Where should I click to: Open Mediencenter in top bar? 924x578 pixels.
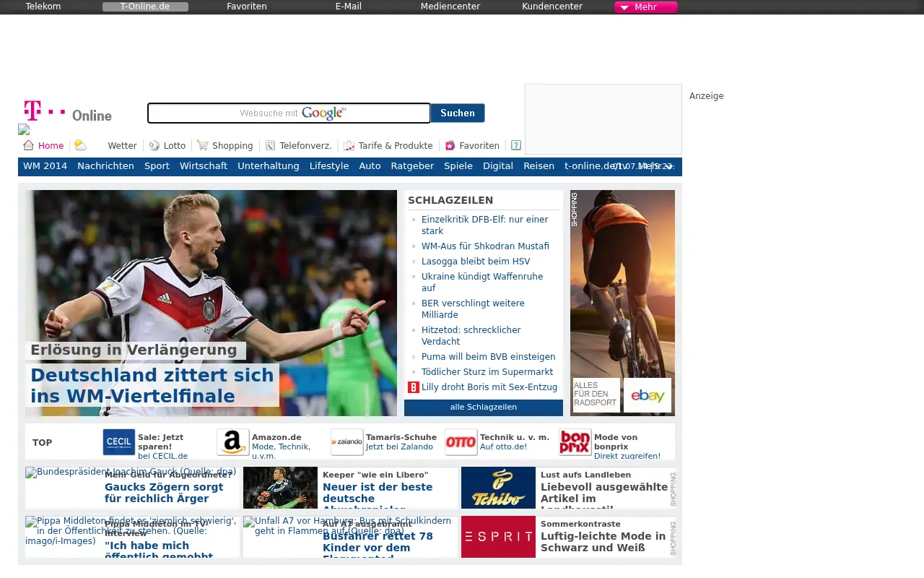[450, 7]
